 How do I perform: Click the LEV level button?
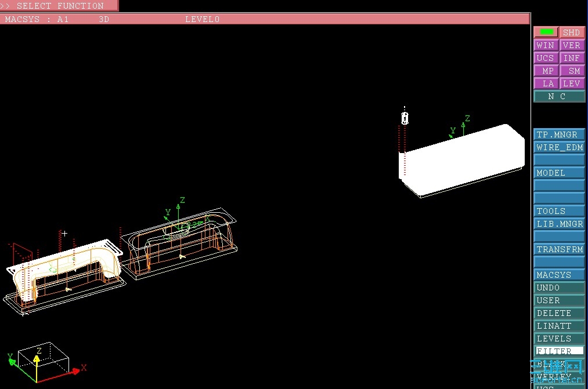[x=572, y=83]
